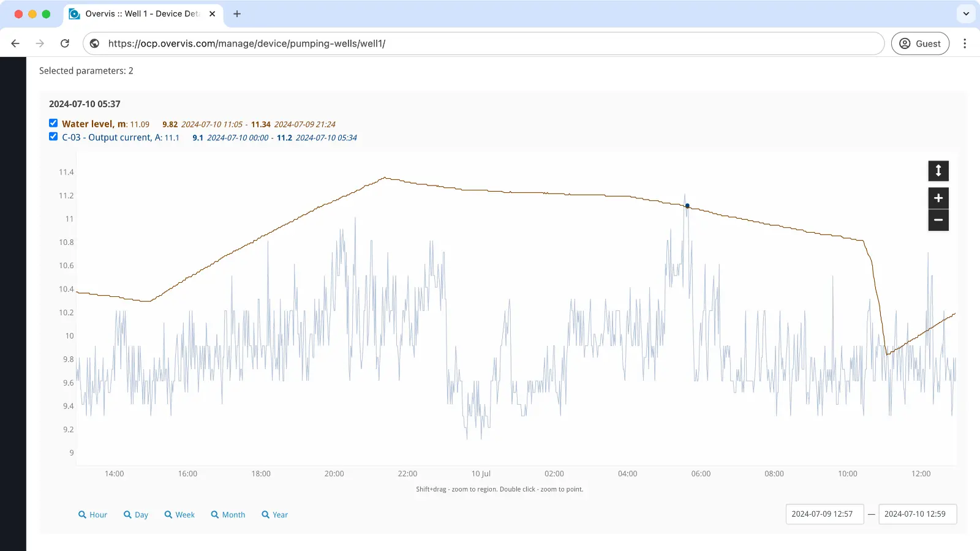Screen dimensions: 980x551
Task: Uncheck the Water level parameter checkbox
Action: point(53,123)
